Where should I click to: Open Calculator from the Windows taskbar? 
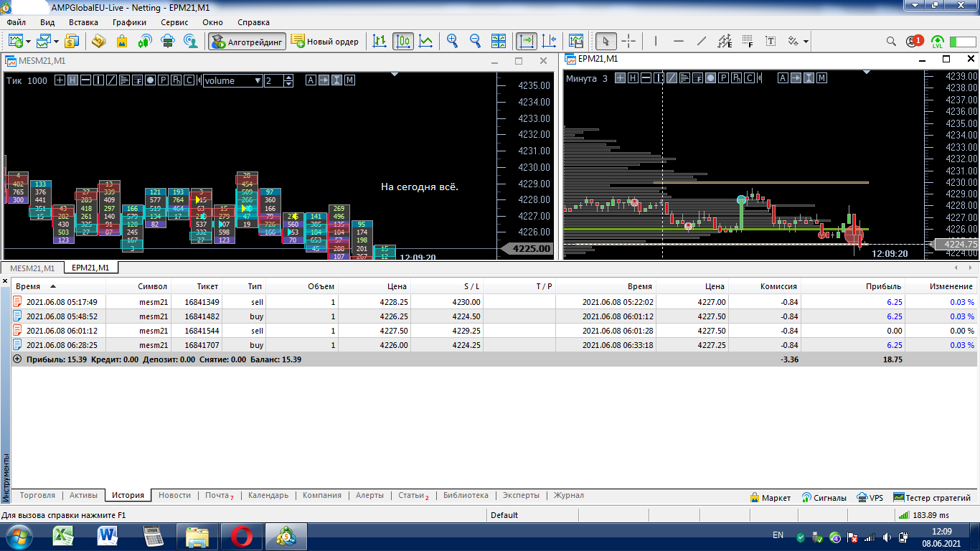153,536
